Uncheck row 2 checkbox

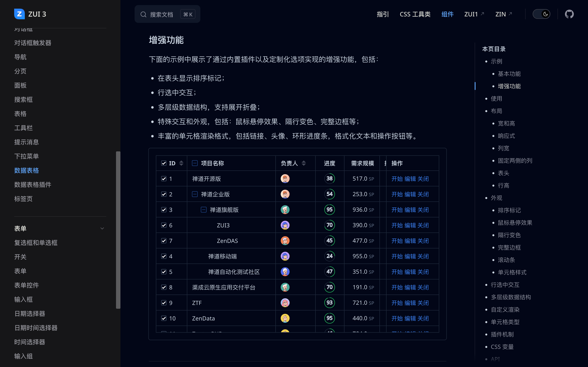(164, 194)
